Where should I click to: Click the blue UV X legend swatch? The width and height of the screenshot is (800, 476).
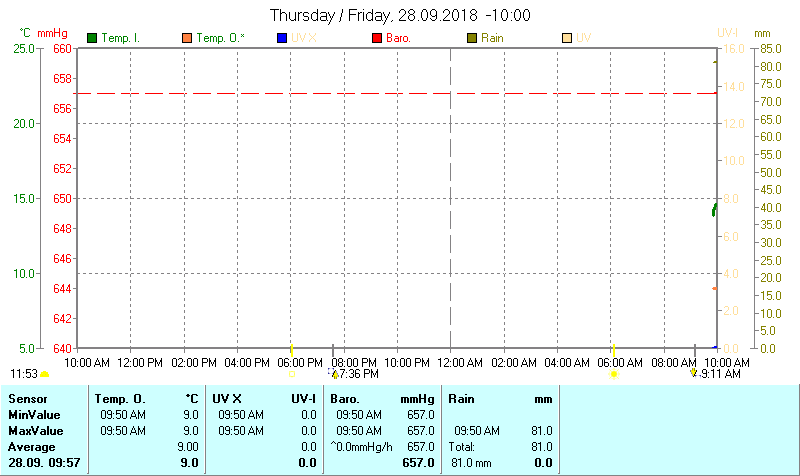click(282, 38)
